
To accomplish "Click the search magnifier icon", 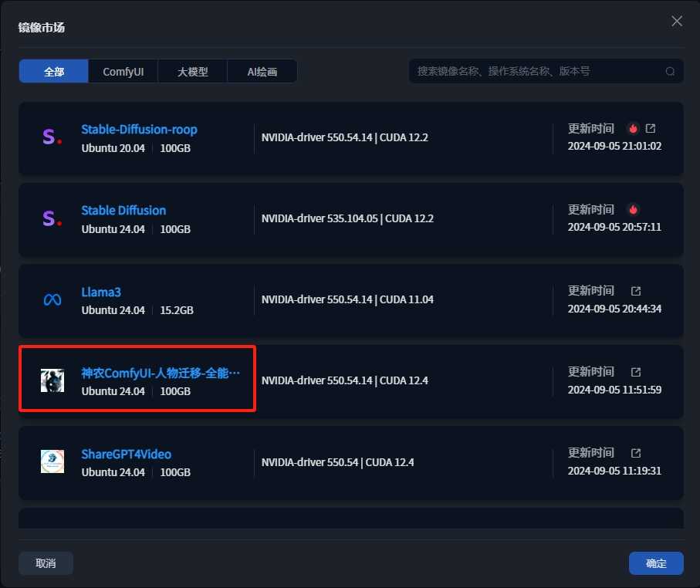I will coord(670,72).
